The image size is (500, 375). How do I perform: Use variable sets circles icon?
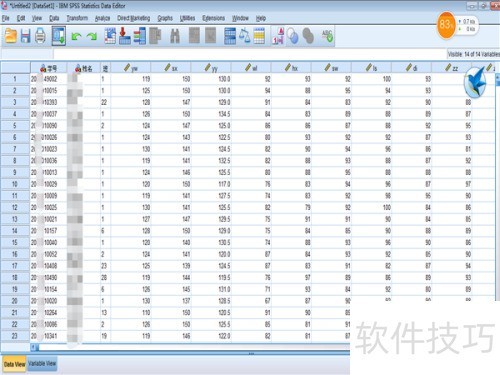coord(293,36)
